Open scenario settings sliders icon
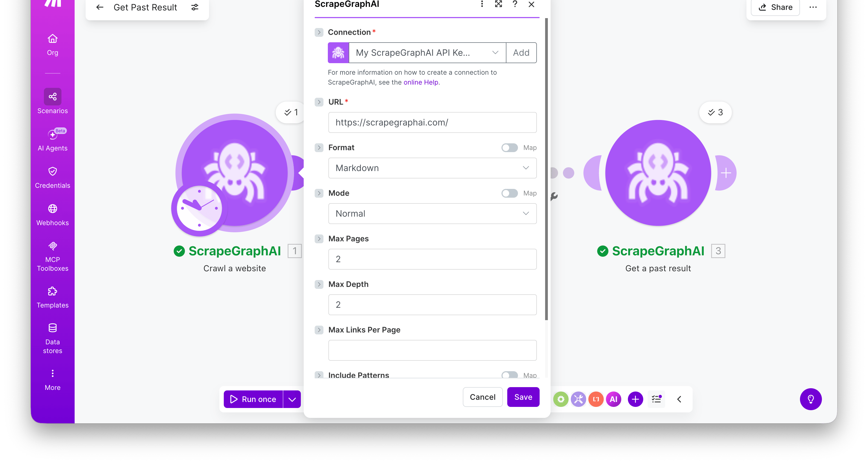Viewport: 868px width, 464px height. pyautogui.click(x=195, y=7)
